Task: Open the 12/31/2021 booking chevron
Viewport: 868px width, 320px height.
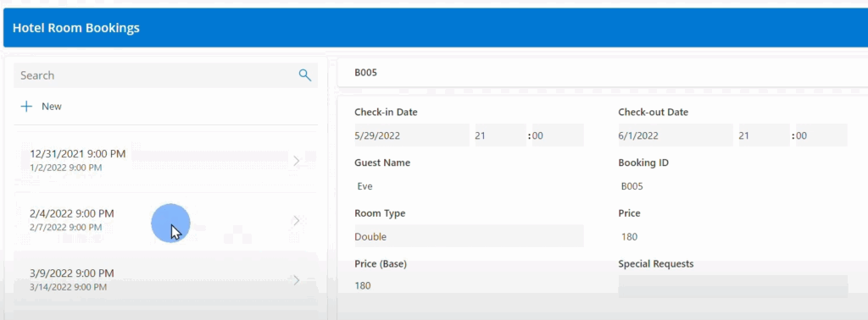Action: click(296, 161)
